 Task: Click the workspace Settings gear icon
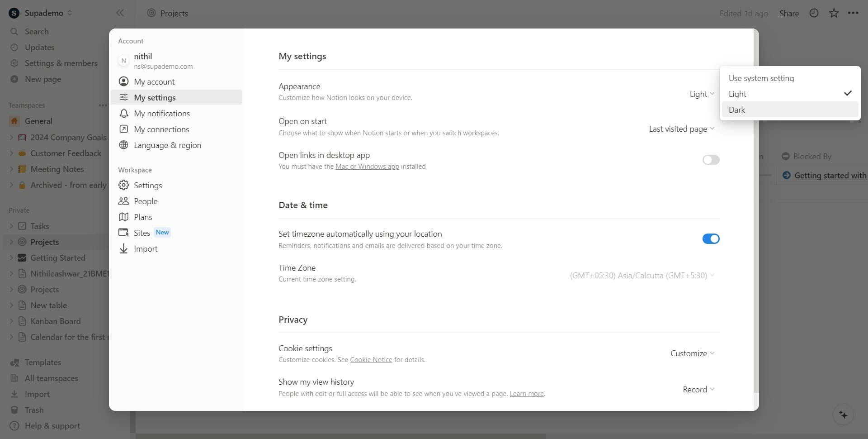click(123, 185)
